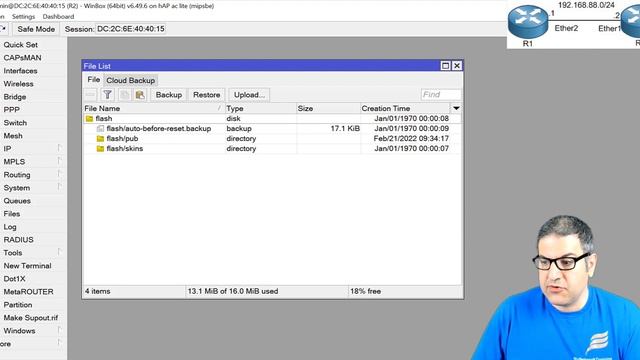Screen dimensions: 640x360
Task: Open Queues from sidebar
Action: point(17,201)
